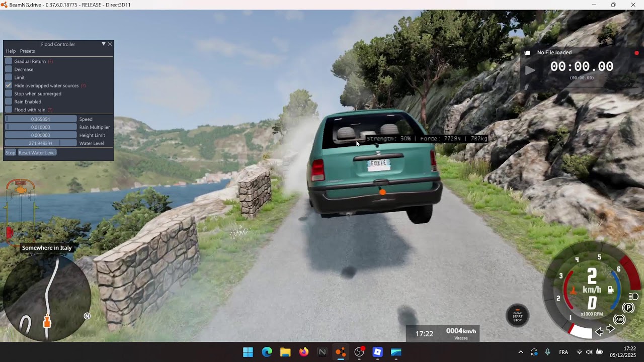This screenshot has width=644, height=362.
Task: Click the sync status tray icon
Action: 534,352
